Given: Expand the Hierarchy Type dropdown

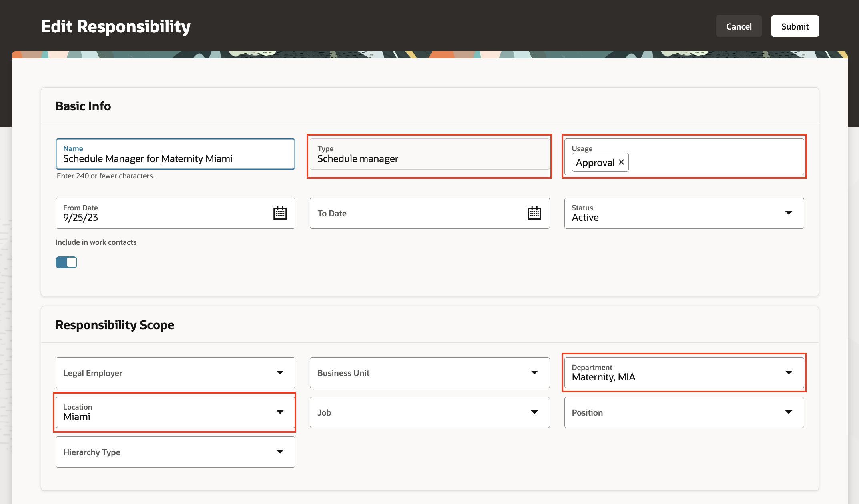Looking at the screenshot, I should tap(280, 452).
